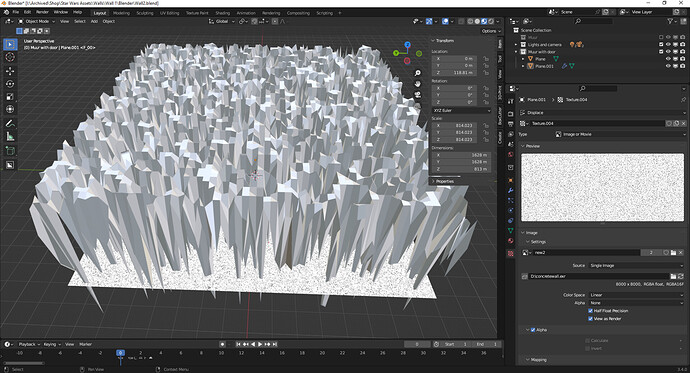
Task: Open the Tool properties tab icon
Action: pos(510,102)
